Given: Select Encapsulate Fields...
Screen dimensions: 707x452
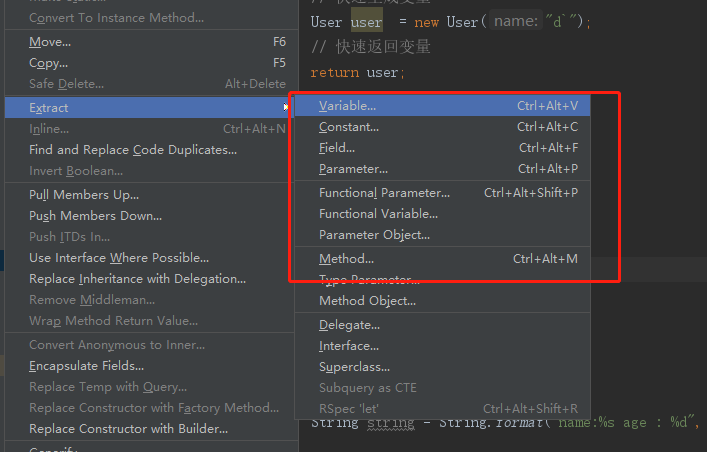Looking at the screenshot, I should point(149,366).
